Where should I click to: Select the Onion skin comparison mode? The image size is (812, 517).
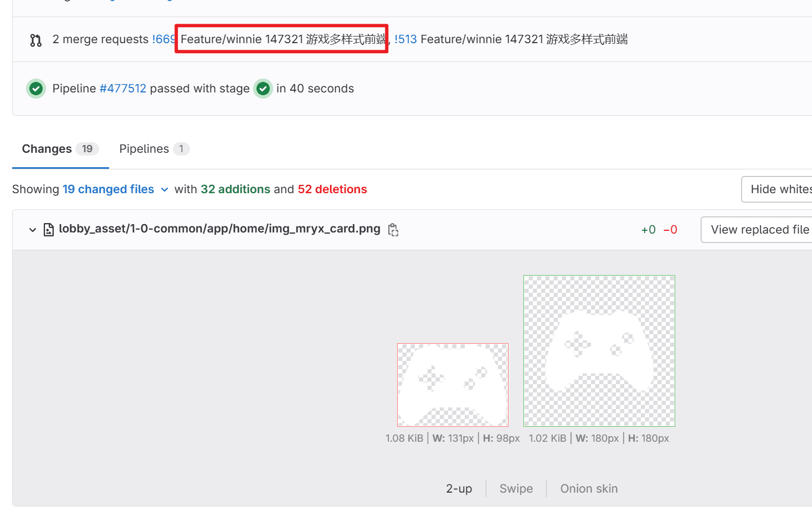tap(589, 489)
